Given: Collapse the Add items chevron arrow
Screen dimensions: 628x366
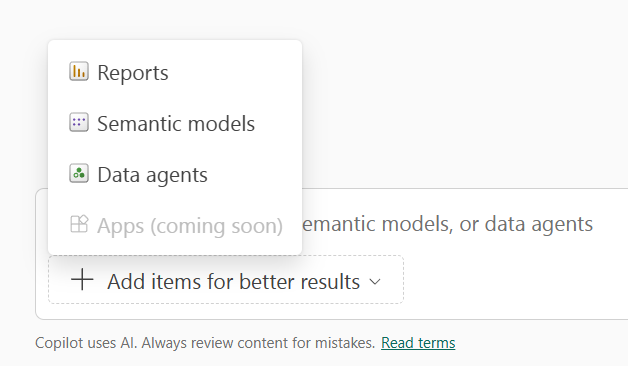Looking at the screenshot, I should [x=375, y=282].
